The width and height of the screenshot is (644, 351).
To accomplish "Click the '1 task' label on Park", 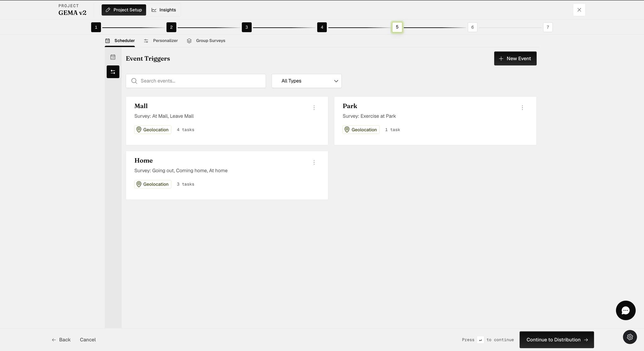I will pos(392,130).
